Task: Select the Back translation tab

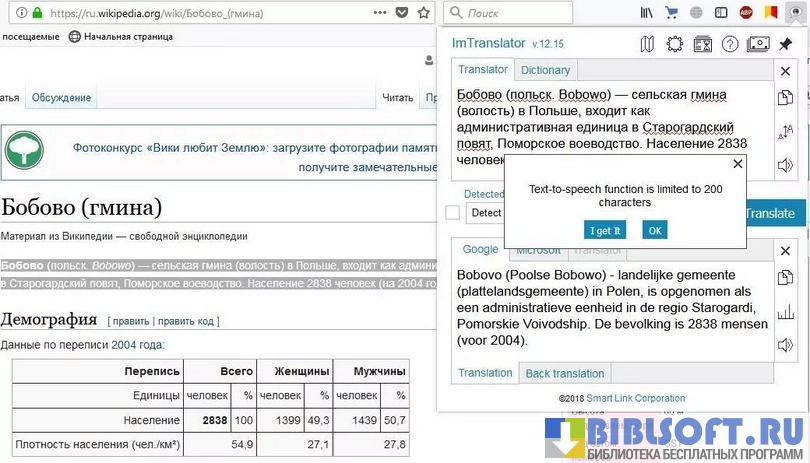Action: pos(565,374)
